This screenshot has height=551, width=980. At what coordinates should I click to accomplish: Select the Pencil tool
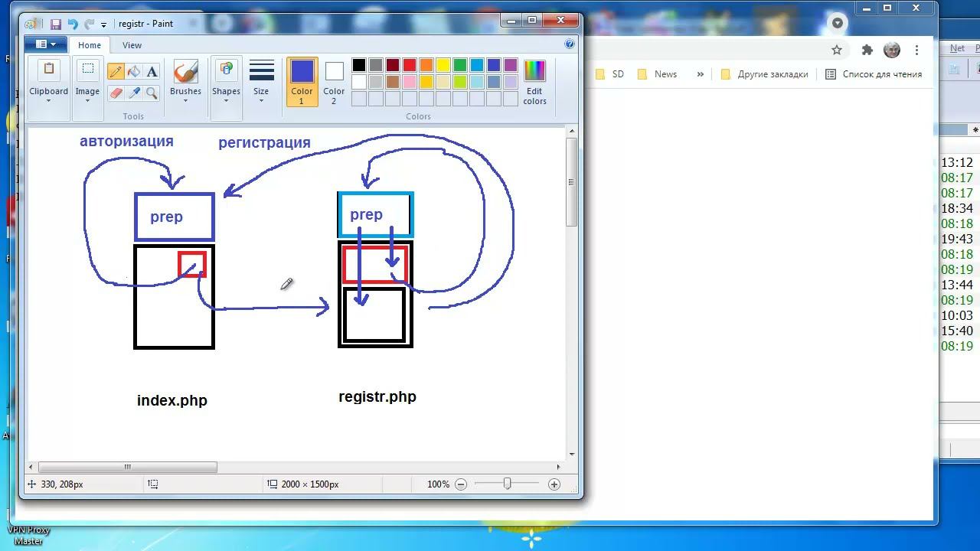pos(116,72)
